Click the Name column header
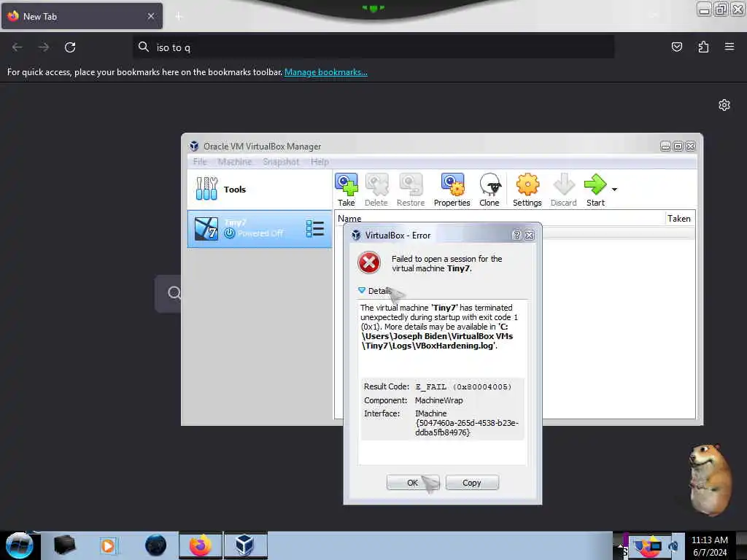 349,218
